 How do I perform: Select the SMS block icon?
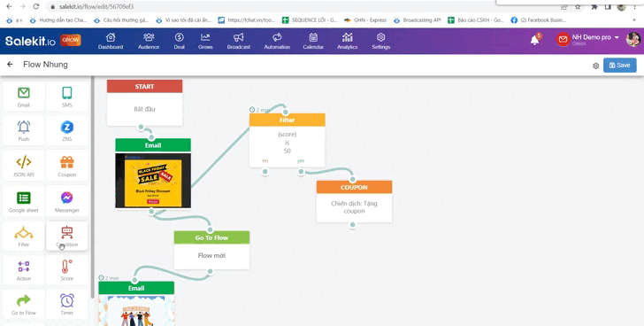(x=67, y=97)
